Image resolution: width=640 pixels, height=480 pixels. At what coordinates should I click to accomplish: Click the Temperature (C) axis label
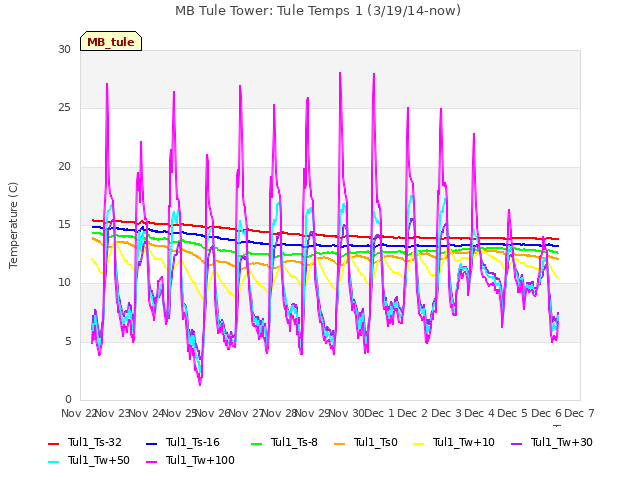13,225
